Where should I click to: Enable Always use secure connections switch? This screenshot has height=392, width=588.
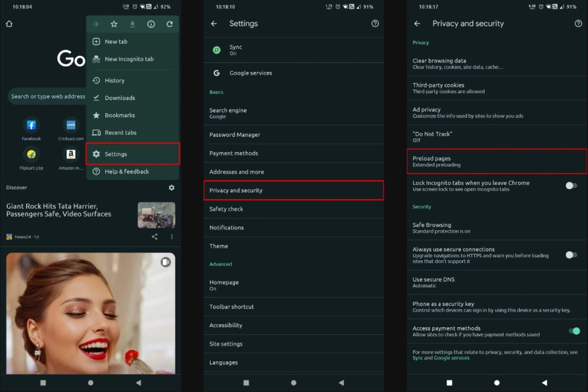(570, 255)
